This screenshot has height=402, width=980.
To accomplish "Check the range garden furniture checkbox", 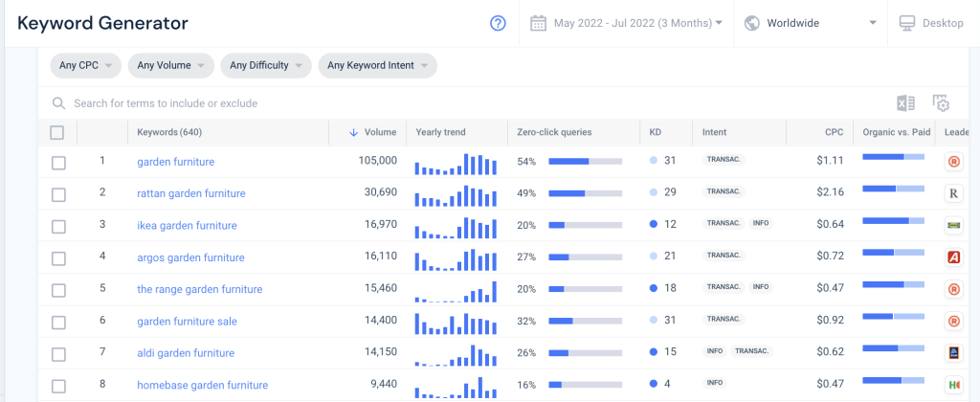I will [x=58, y=290].
